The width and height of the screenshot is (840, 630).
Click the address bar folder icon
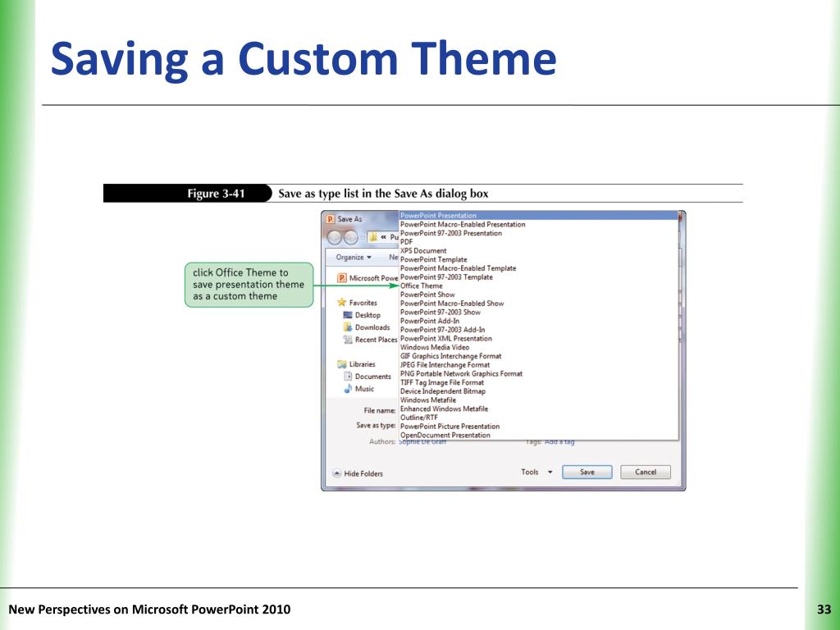coord(373,237)
